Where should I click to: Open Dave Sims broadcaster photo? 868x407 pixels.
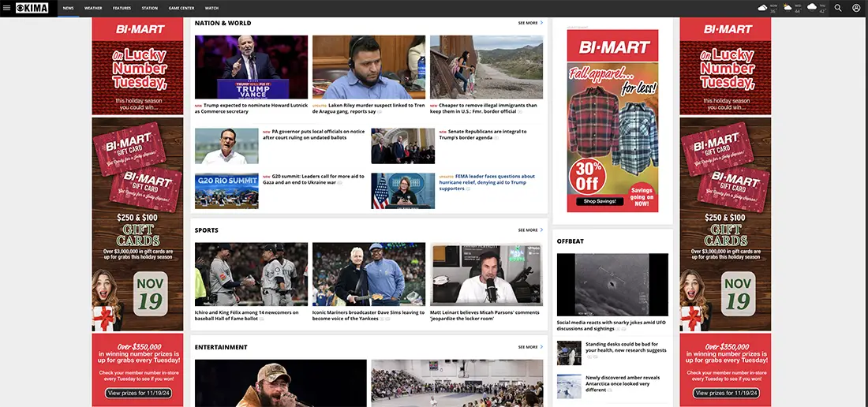369,274
